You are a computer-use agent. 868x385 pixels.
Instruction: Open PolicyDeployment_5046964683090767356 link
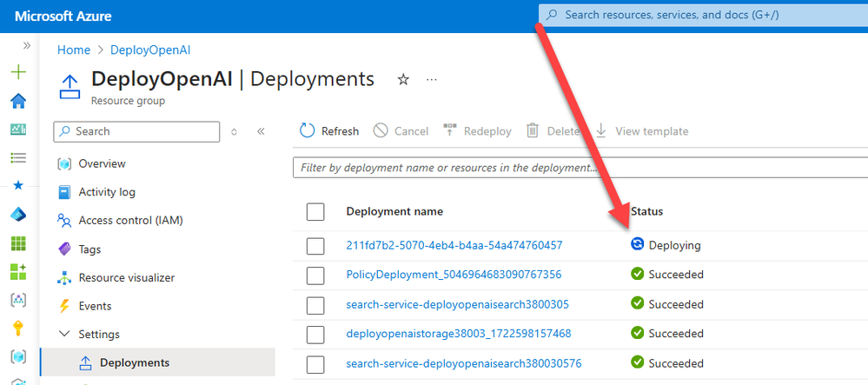click(454, 275)
